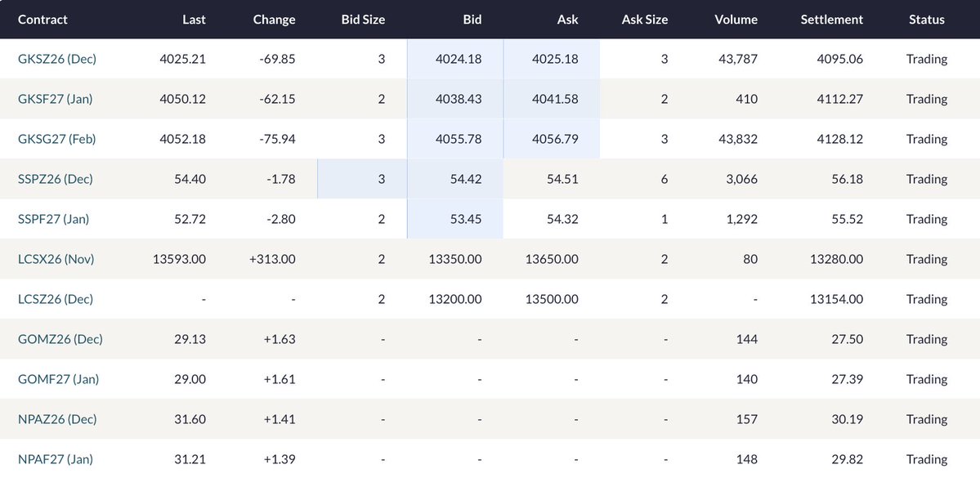Screen dimensions: 980x478
Task: Open the NPAZ26 (Dec) contract link
Action: click(x=57, y=418)
